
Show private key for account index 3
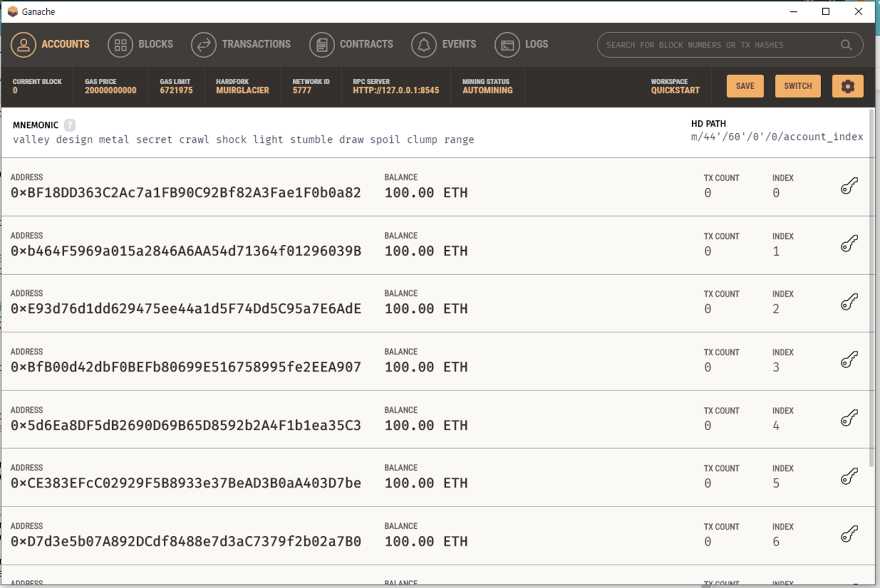pos(849,360)
